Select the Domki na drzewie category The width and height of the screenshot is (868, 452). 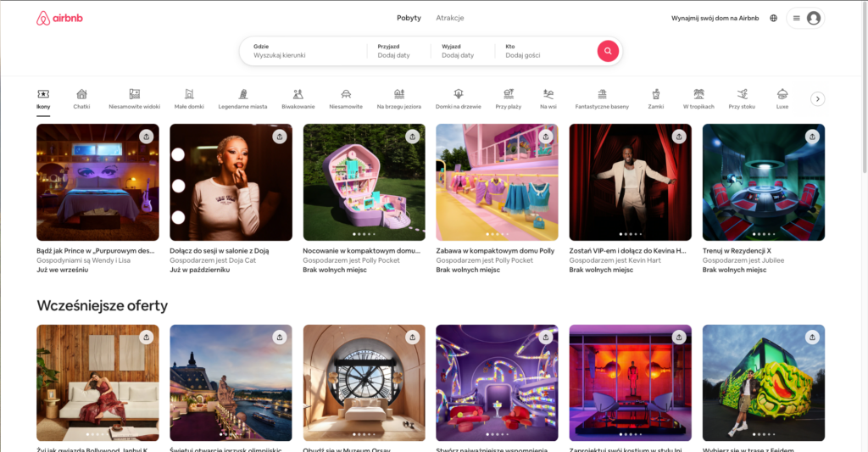pyautogui.click(x=458, y=98)
